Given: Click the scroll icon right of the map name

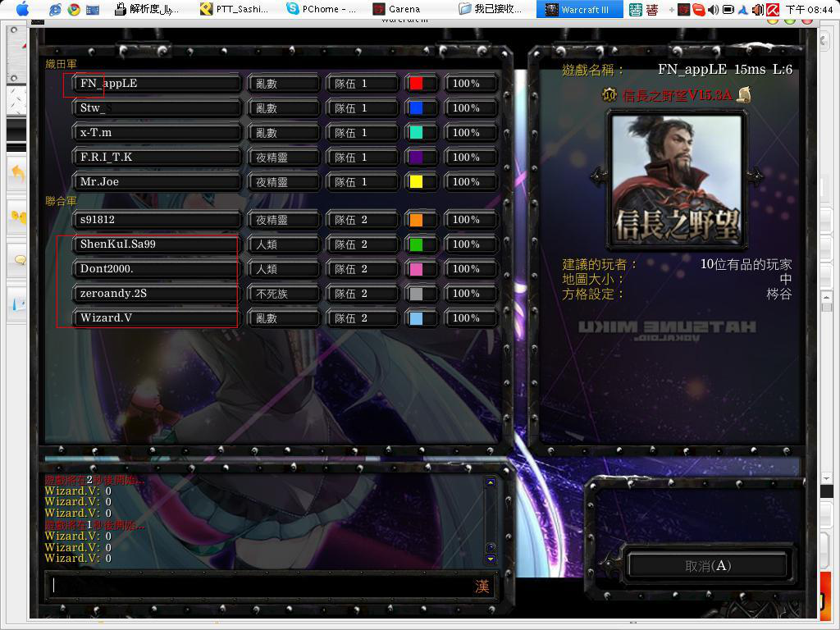Looking at the screenshot, I should [x=743, y=95].
